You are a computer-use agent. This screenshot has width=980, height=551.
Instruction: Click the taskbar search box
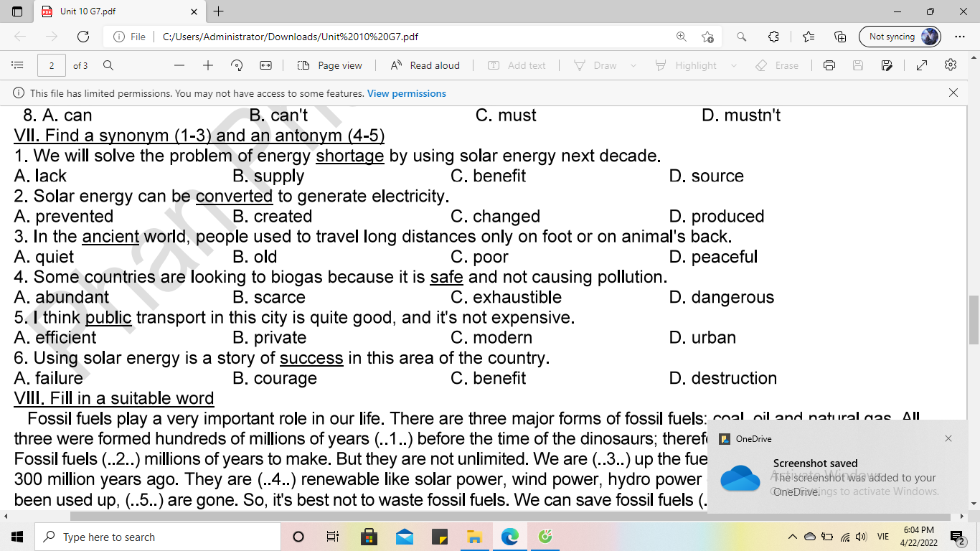[x=158, y=537]
